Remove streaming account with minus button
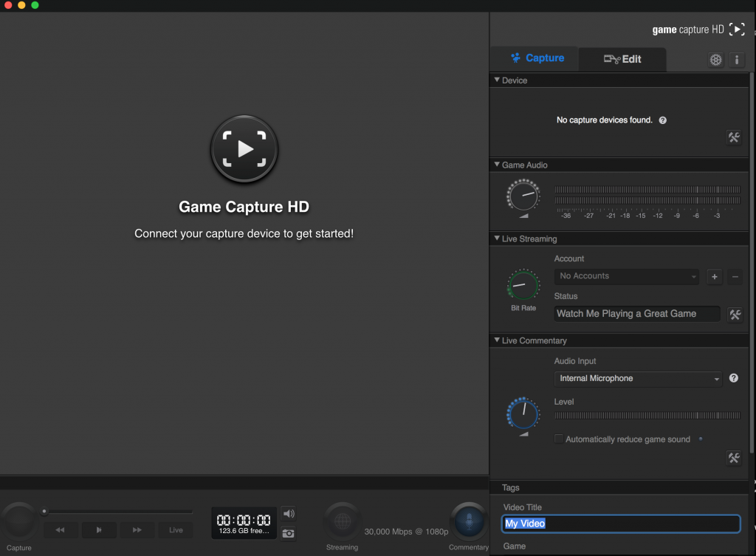The image size is (756, 556). pyautogui.click(x=735, y=277)
